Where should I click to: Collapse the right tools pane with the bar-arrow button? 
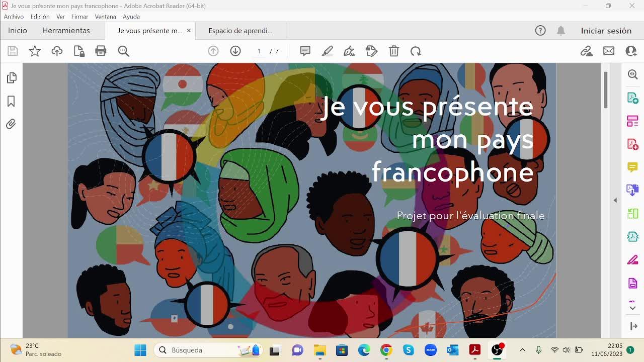coord(633,326)
